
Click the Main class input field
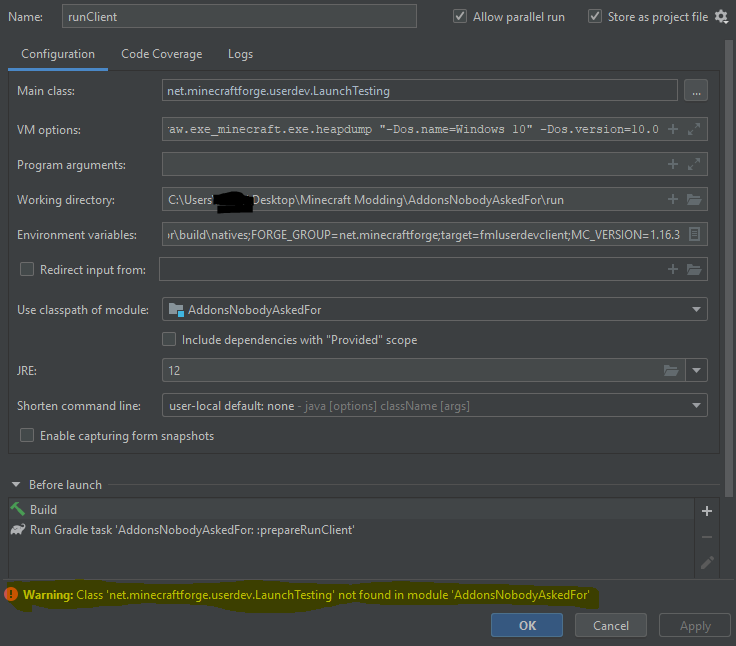pyautogui.click(x=420, y=91)
